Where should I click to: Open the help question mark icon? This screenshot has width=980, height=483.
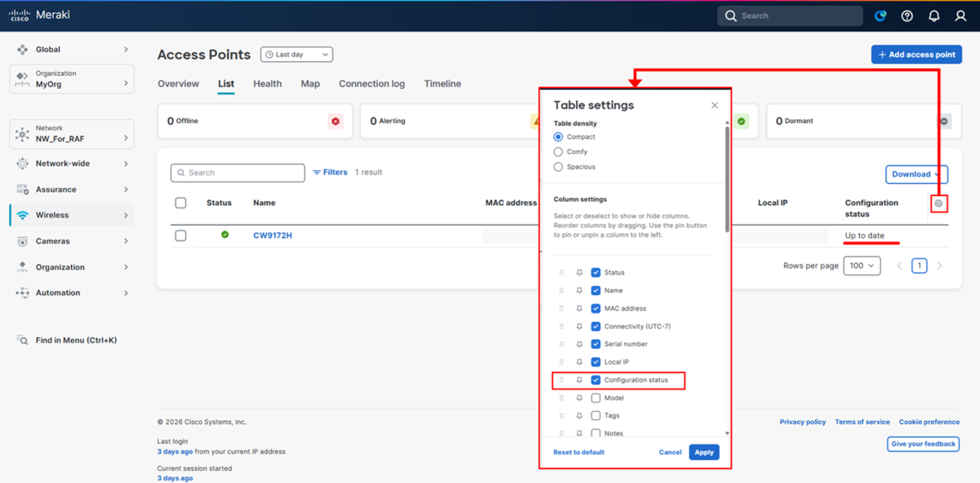click(907, 16)
